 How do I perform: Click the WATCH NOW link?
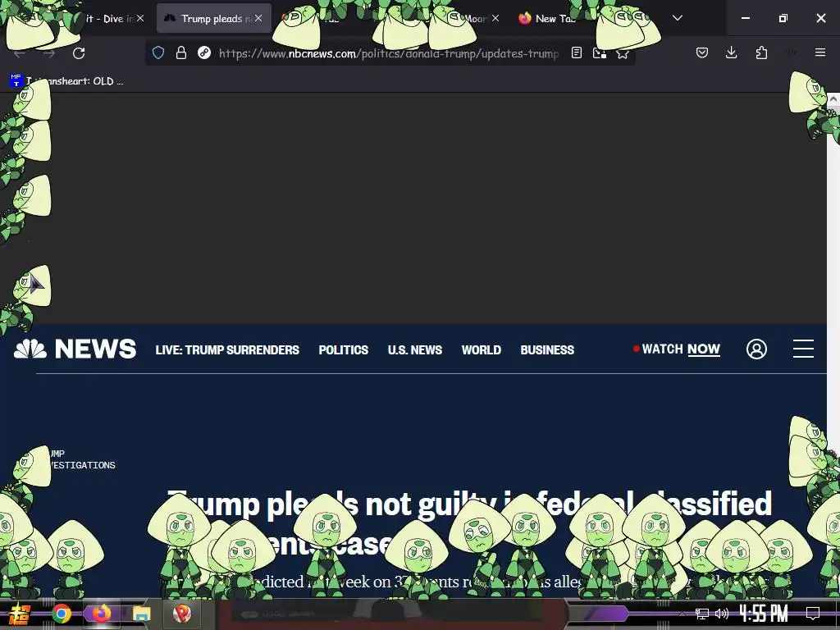pyautogui.click(x=677, y=349)
